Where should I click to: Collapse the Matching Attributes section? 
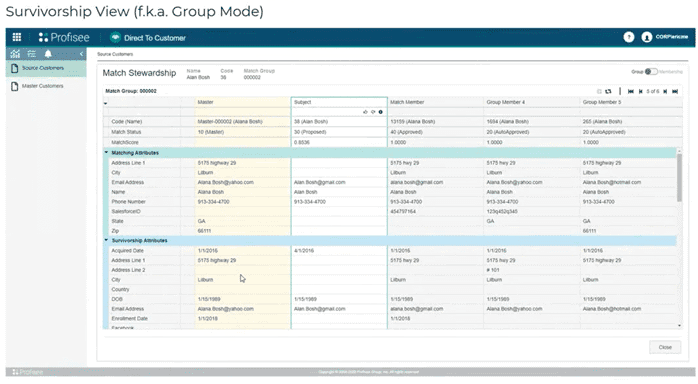pyautogui.click(x=106, y=153)
